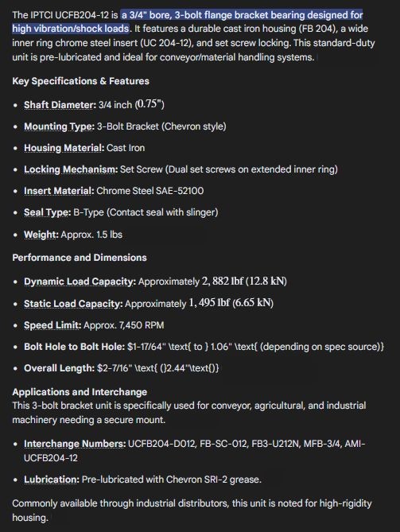Image resolution: width=400 pixels, height=532 pixels.
Task: Click the Chrome Steel SAE-52100 text
Action: (x=150, y=191)
